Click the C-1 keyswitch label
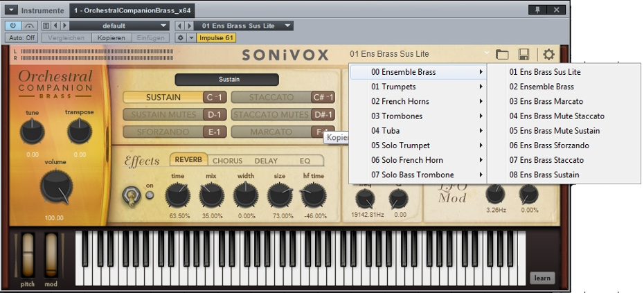Viewport: 644px width, 293px height. (x=215, y=98)
